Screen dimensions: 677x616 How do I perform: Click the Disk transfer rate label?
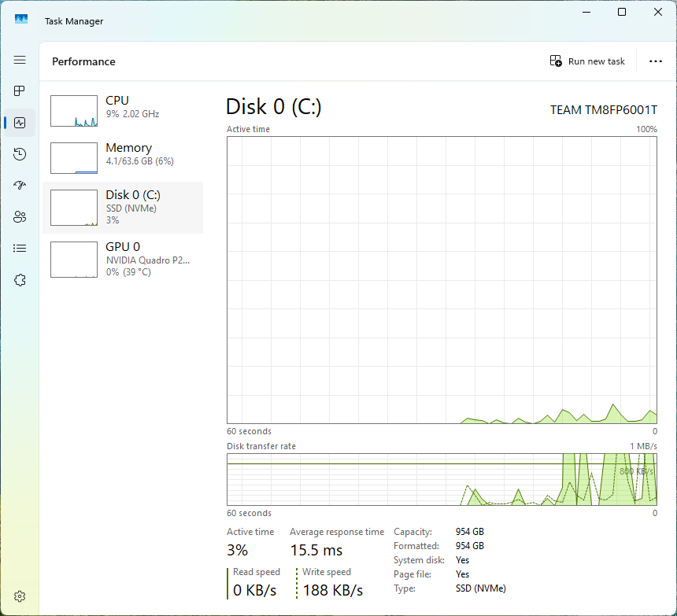tap(261, 447)
